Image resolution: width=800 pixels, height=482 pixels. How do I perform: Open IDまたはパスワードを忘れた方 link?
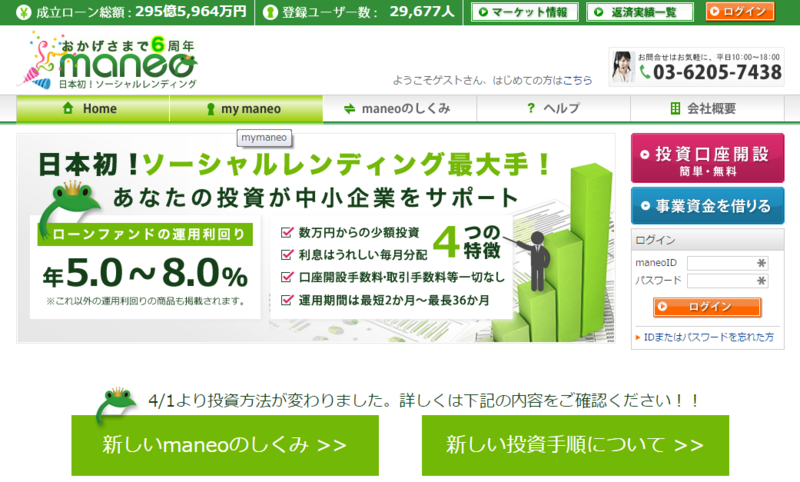pyautogui.click(x=708, y=337)
